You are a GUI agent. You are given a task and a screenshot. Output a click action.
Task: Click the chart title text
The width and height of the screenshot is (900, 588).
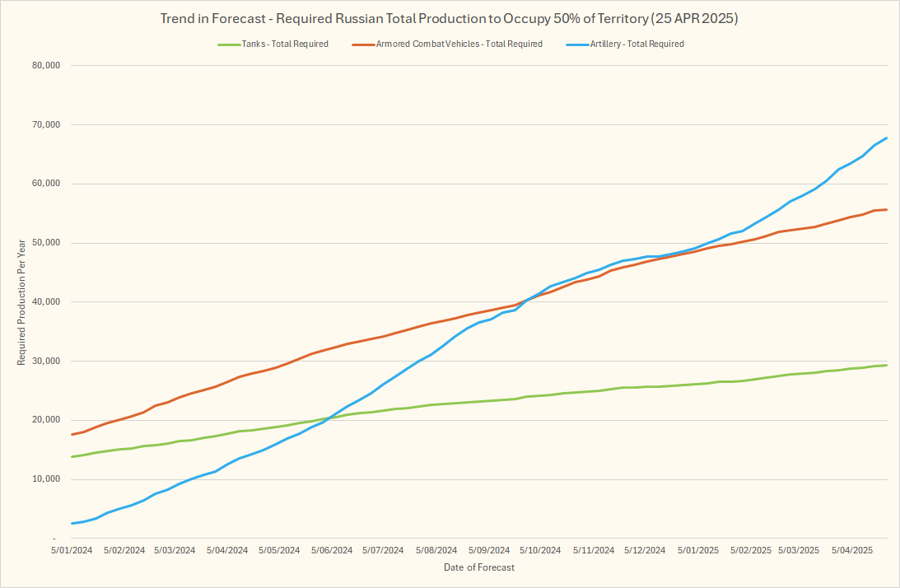pos(449,18)
